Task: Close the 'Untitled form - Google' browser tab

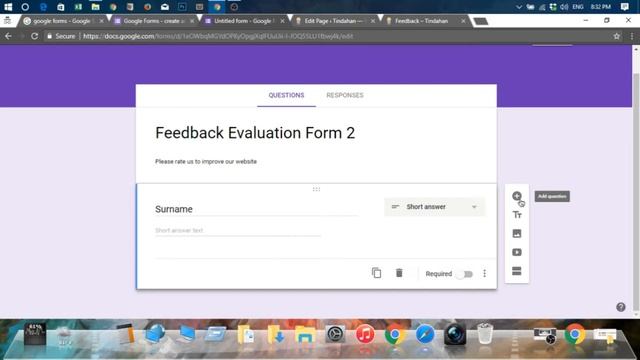Action: (282, 21)
